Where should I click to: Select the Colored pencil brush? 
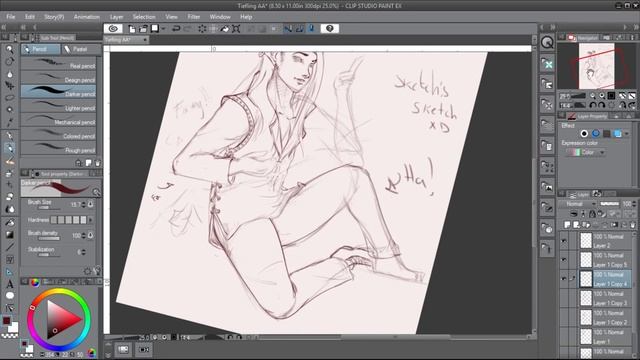pos(58,134)
